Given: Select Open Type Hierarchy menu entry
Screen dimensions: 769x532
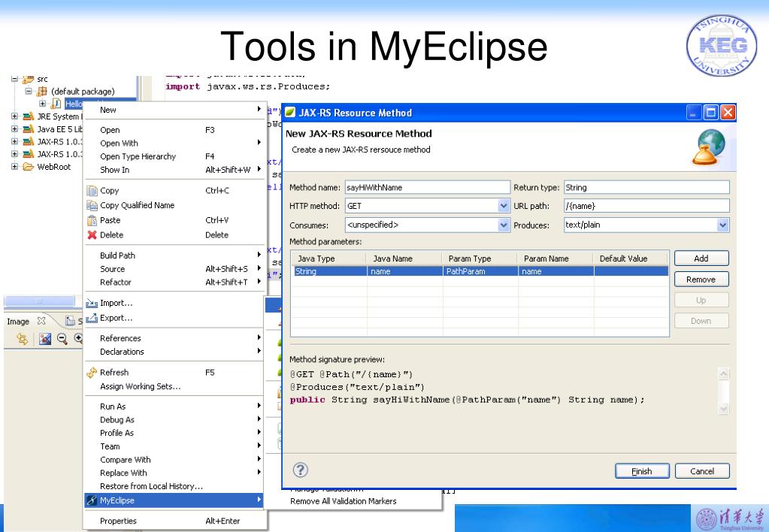Looking at the screenshot, I should pos(138,156).
